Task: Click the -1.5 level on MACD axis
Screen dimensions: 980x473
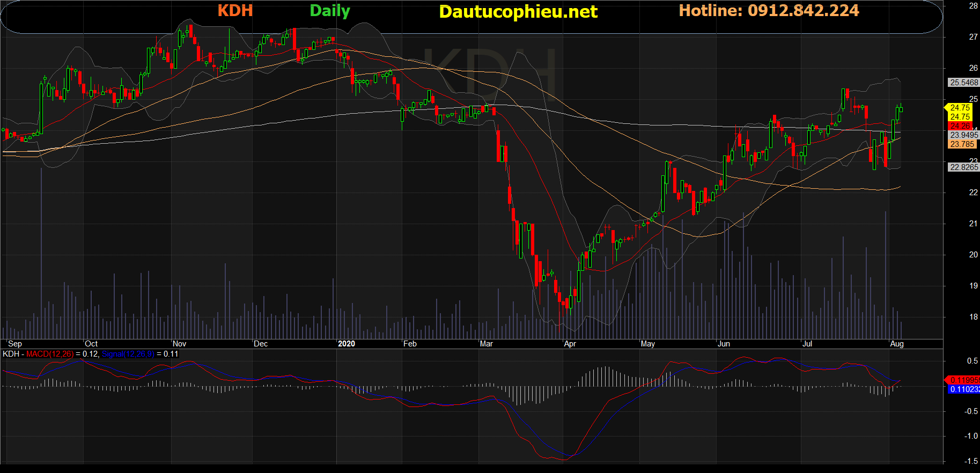Action: pyautogui.click(x=971, y=461)
